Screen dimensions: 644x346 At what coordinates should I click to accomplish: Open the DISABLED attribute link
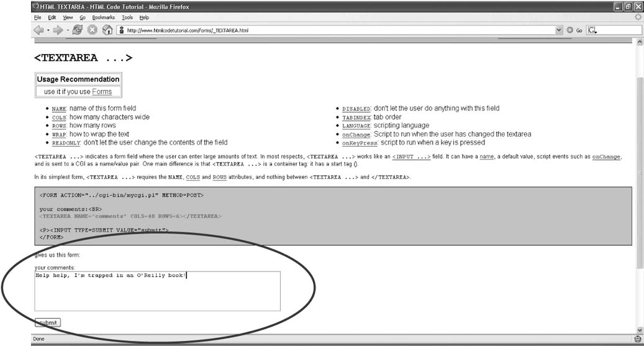coord(356,109)
